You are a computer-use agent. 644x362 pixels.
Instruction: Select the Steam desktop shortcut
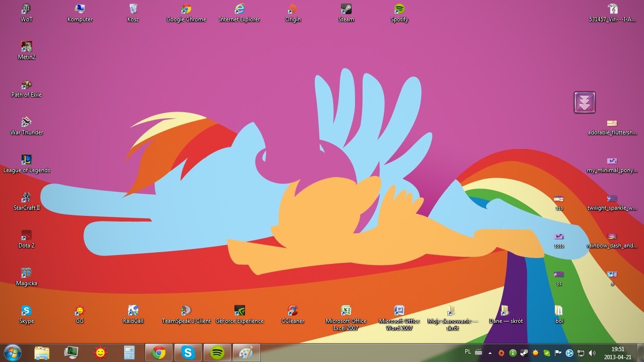click(x=346, y=13)
